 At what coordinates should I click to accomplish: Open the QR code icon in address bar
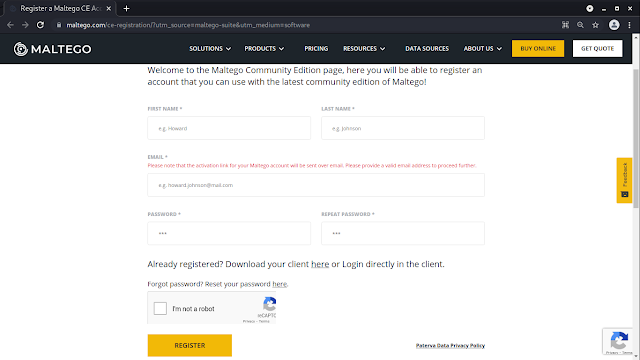coord(565,25)
